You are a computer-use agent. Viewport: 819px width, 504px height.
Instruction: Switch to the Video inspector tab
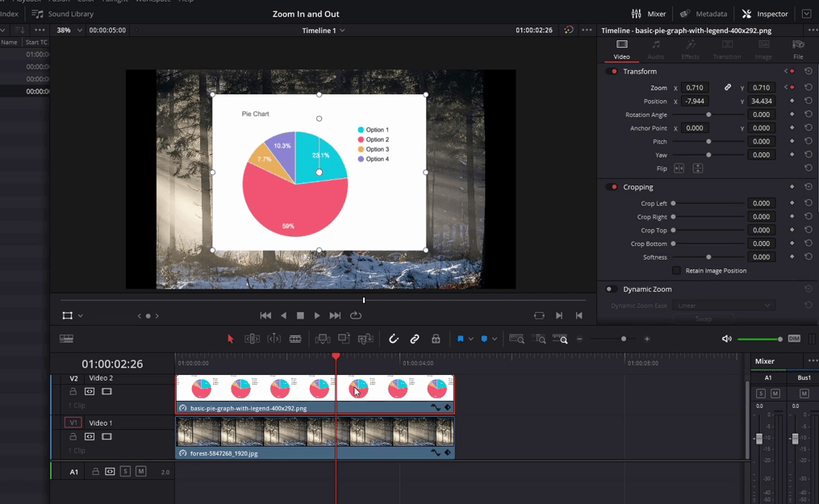(621, 49)
